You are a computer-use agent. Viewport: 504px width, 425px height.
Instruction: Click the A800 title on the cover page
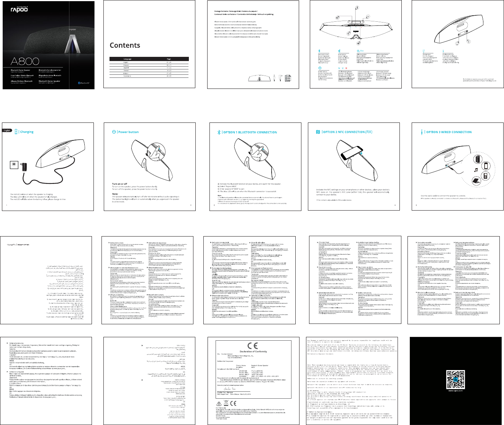click(x=25, y=61)
